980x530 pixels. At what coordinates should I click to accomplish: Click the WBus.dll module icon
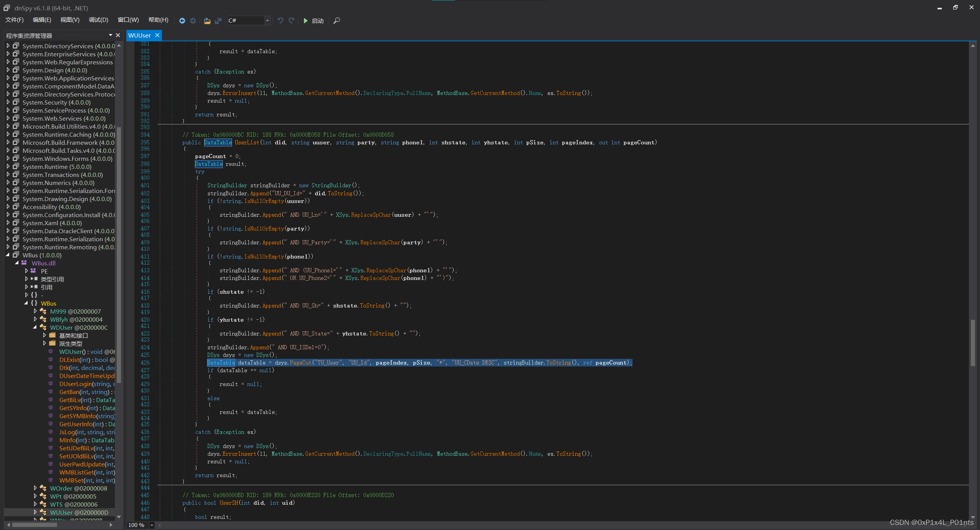[24, 263]
